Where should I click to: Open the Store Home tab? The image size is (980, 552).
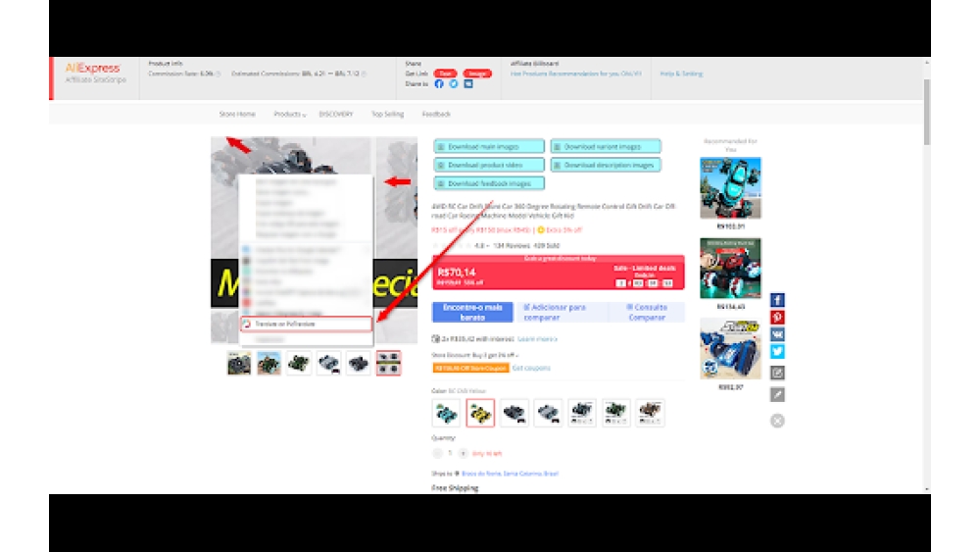pos(237,115)
